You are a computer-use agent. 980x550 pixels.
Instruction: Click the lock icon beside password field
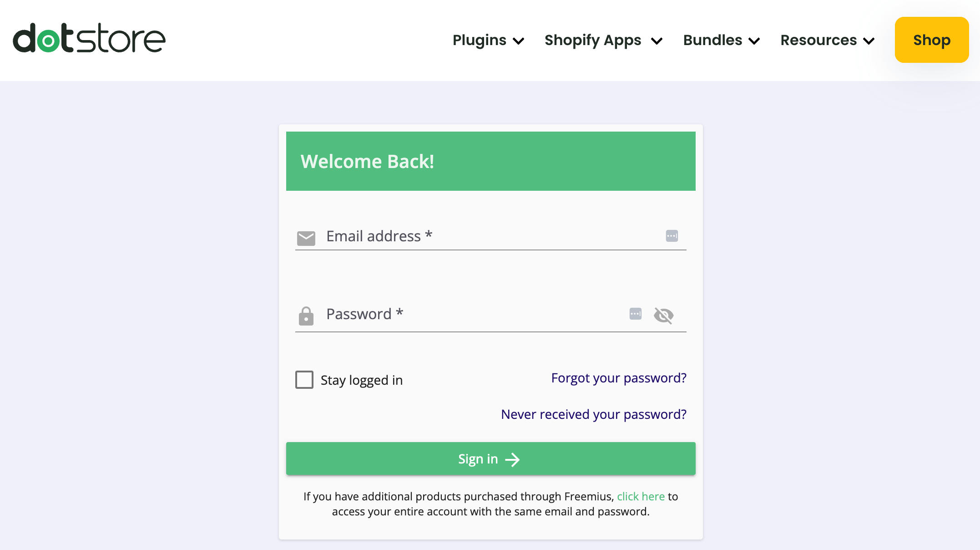(x=306, y=315)
